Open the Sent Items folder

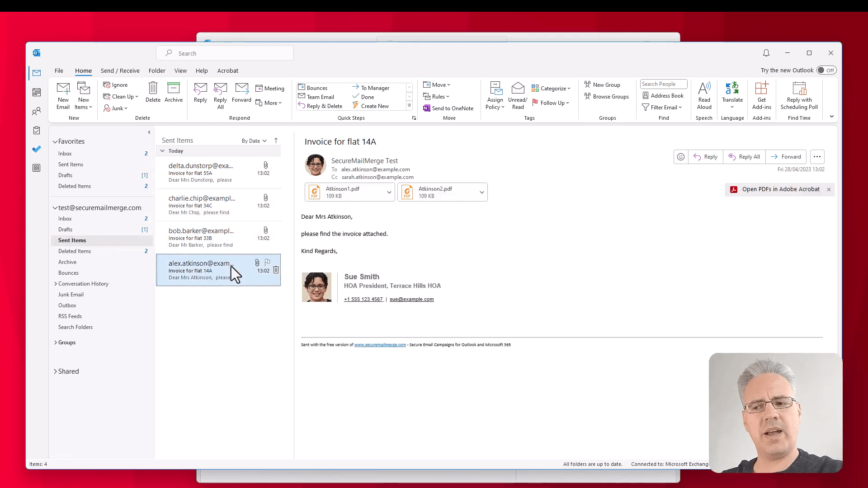[x=71, y=239]
